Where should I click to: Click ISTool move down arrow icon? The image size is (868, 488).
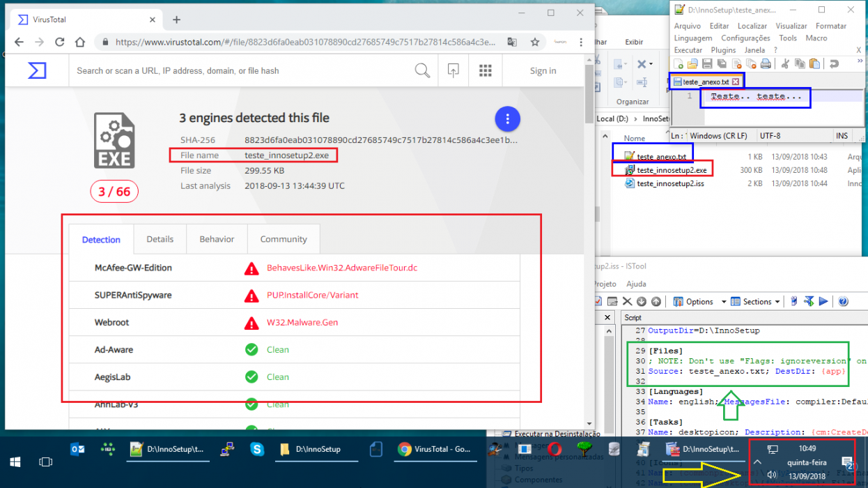642,302
